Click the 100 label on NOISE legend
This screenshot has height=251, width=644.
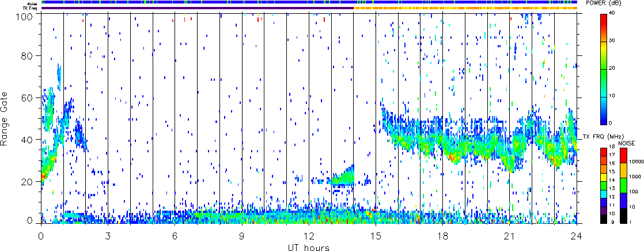633,192
